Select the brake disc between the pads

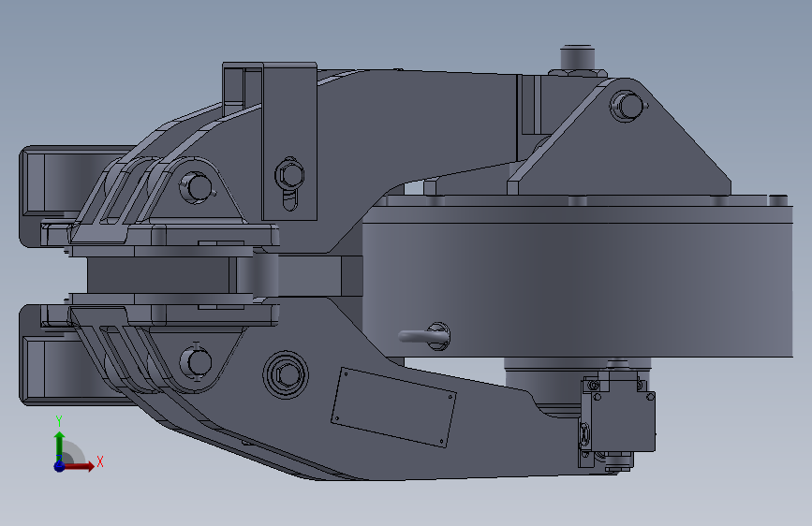(x=158, y=275)
